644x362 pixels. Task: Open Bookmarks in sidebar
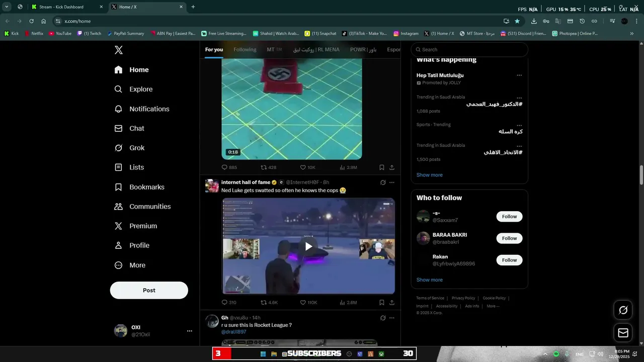click(139, 187)
